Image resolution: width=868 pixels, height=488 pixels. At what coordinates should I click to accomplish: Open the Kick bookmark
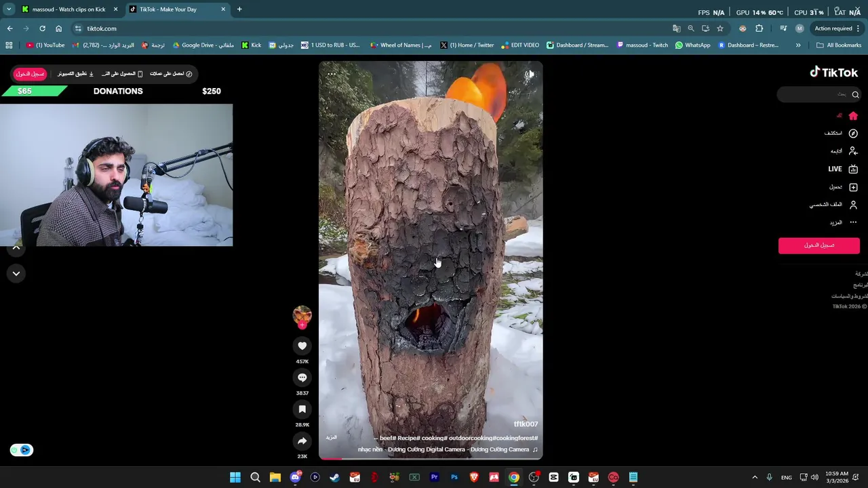tap(252, 45)
